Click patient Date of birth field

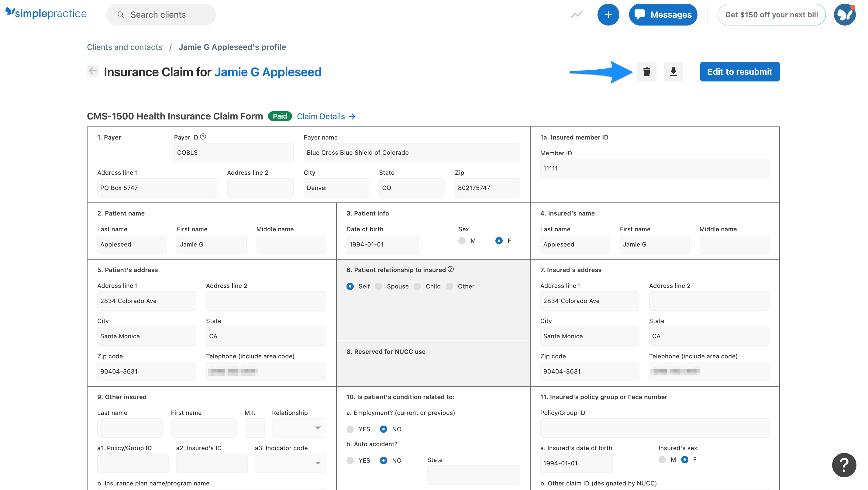[x=382, y=244]
